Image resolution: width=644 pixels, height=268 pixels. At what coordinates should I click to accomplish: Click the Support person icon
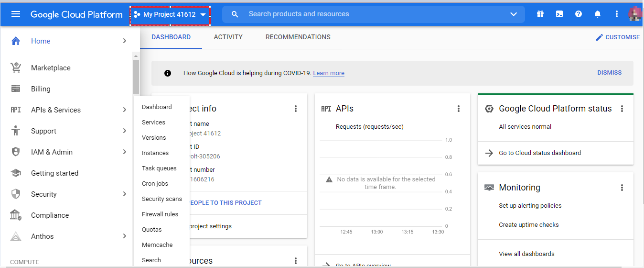pyautogui.click(x=16, y=131)
